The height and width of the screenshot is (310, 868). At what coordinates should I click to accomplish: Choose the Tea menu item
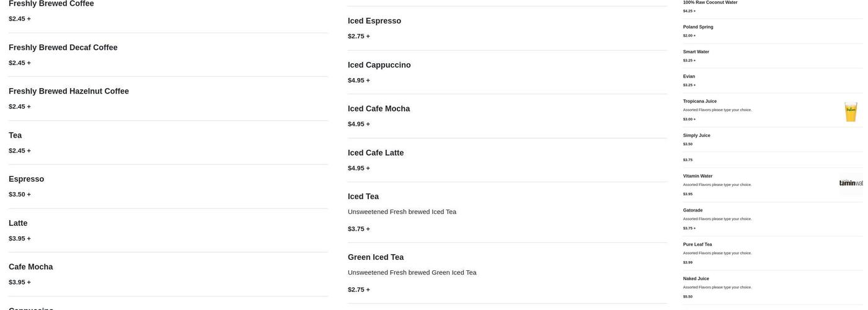coord(15,135)
